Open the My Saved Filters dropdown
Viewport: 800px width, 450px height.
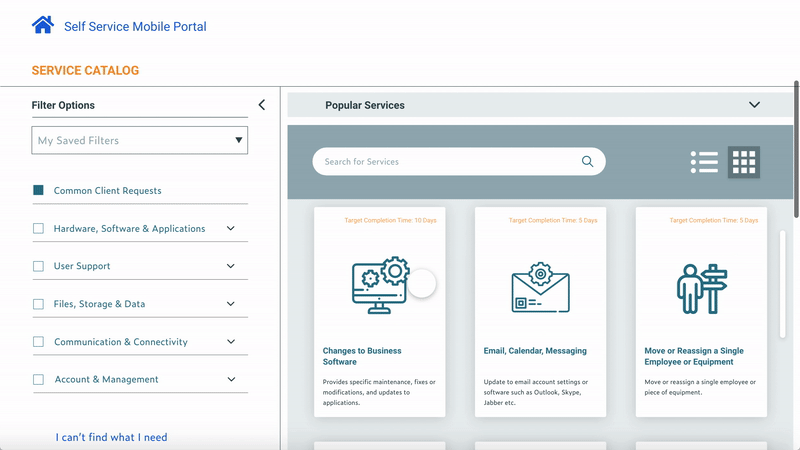140,140
